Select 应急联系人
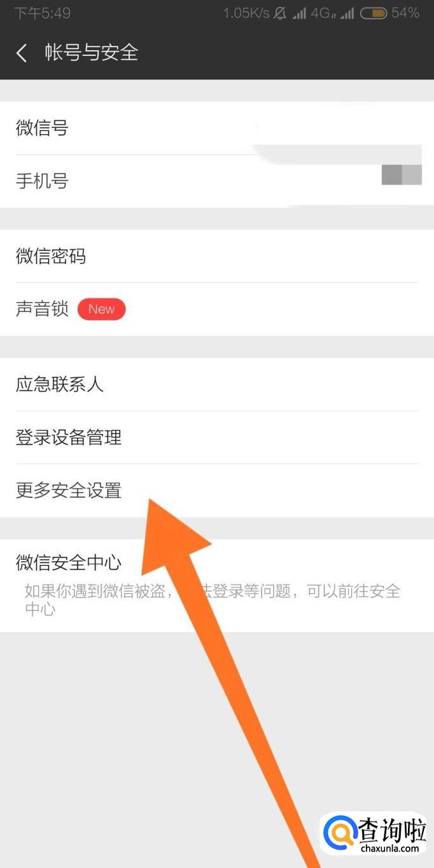This screenshot has height=868, width=434. point(217,384)
